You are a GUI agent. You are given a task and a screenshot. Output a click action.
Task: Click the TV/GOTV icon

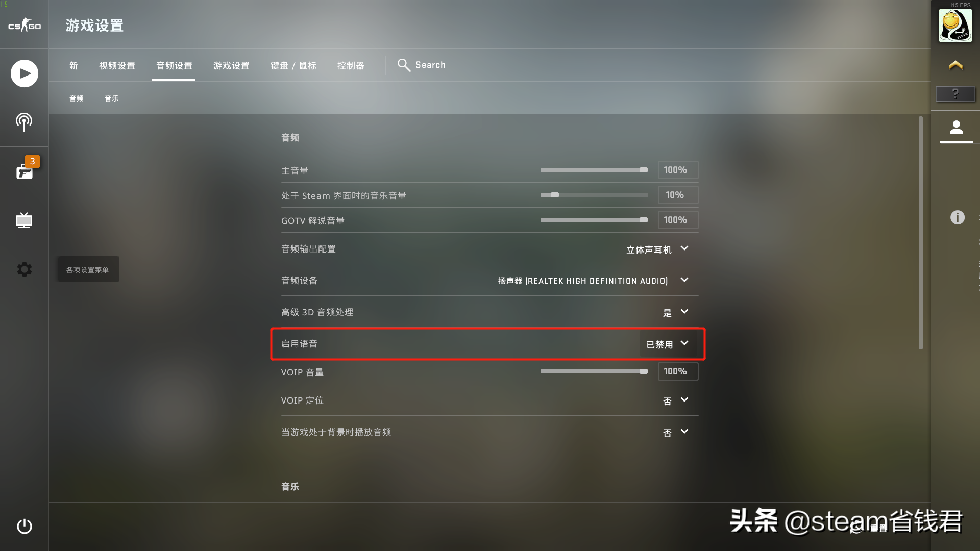point(24,220)
